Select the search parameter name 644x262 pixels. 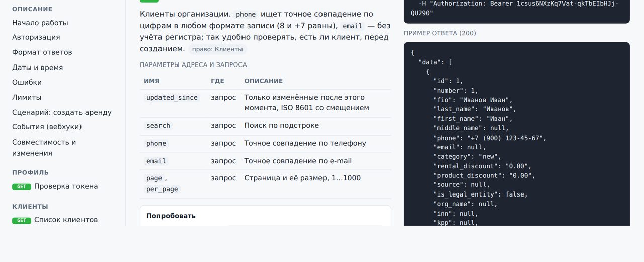(x=158, y=126)
